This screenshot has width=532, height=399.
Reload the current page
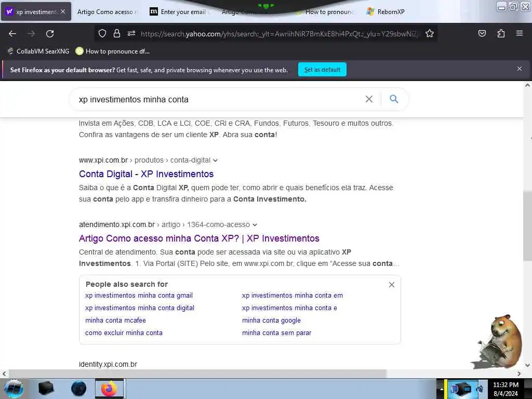pos(50,34)
